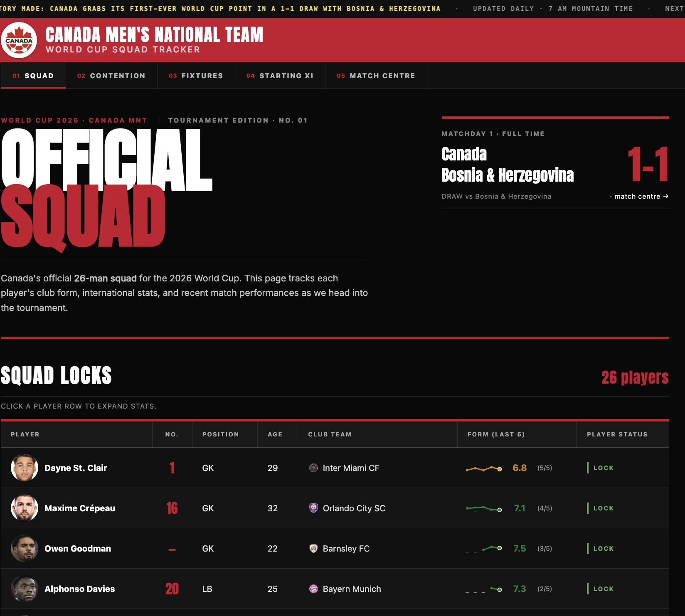Click Owen Goodman's form sparkline
Screen dimensions: 685x616
click(484, 549)
